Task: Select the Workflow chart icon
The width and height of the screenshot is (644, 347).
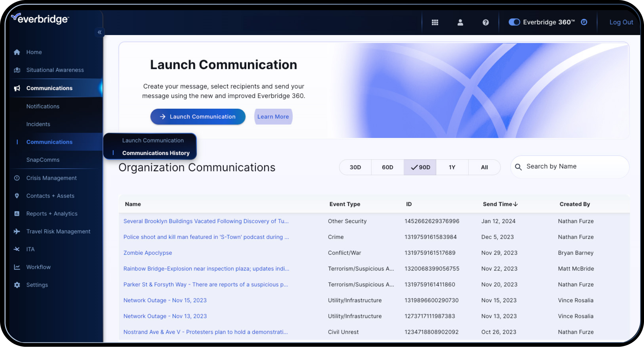Action: click(x=16, y=267)
